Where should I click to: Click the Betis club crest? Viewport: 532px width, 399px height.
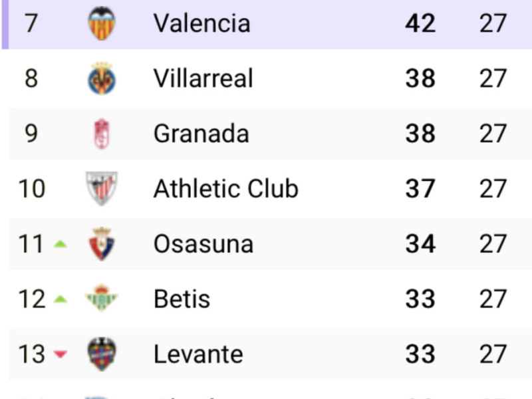[102, 299]
